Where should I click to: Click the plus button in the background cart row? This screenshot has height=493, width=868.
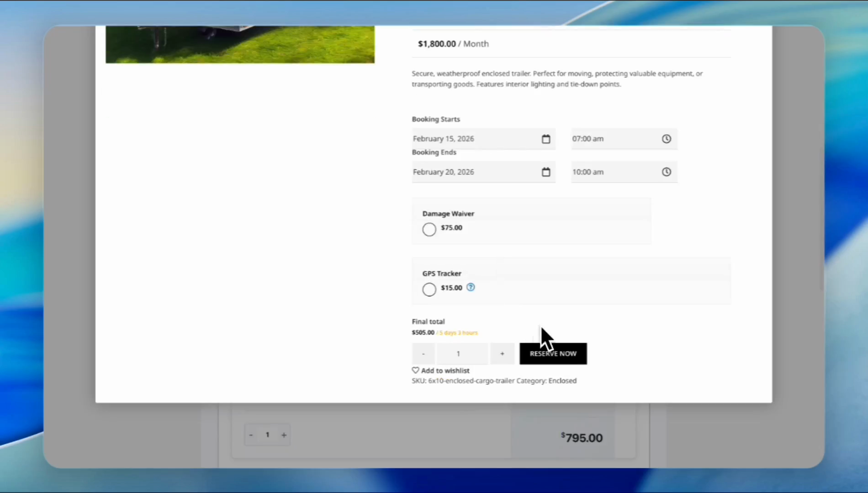[284, 435]
